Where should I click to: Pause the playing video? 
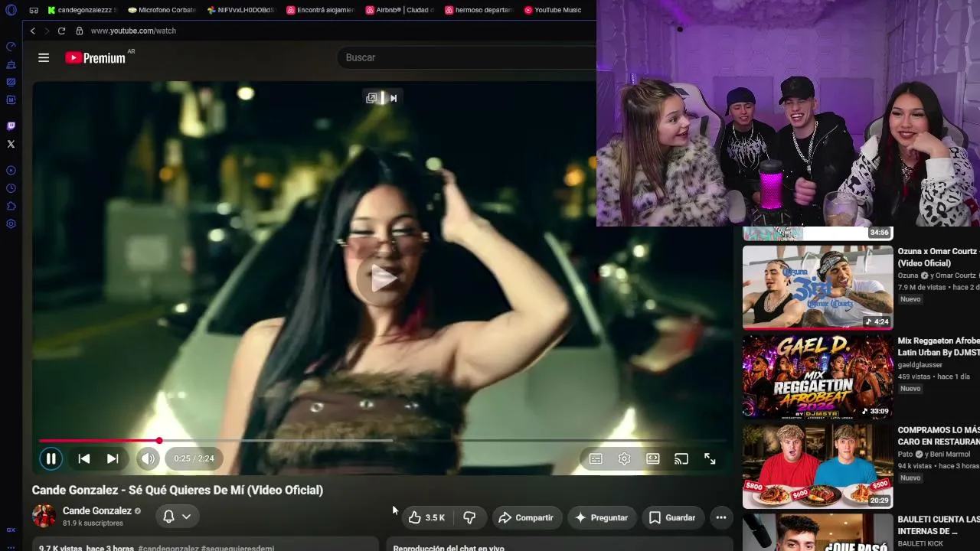point(51,458)
